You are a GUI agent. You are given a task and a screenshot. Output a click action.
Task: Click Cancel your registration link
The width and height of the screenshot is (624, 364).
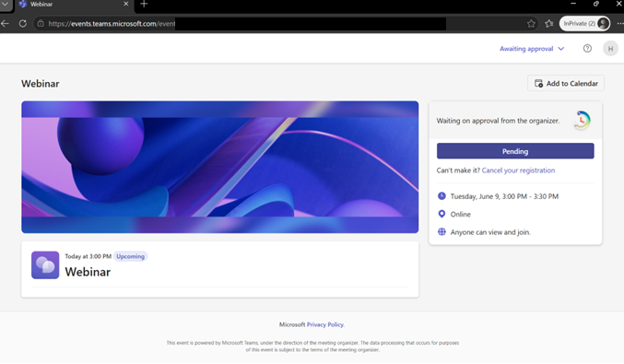click(518, 170)
